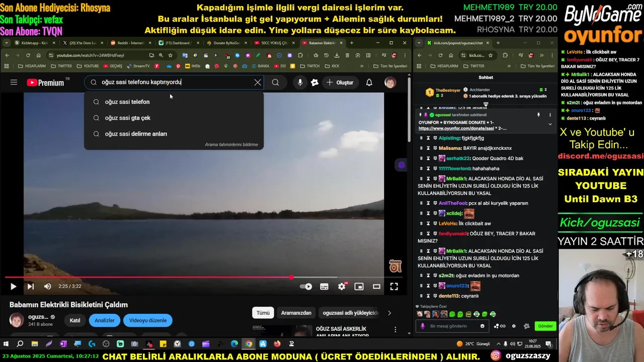Open a new tab in YouTube window

pos(352,43)
